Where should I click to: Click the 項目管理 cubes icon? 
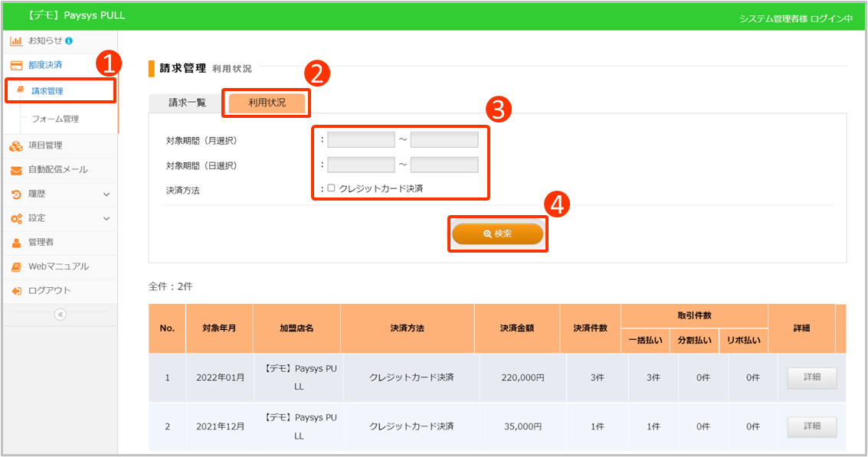pos(16,145)
